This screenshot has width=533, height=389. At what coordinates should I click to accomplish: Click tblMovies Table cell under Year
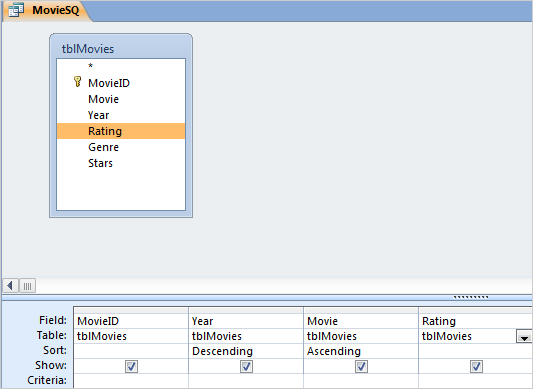click(x=246, y=336)
